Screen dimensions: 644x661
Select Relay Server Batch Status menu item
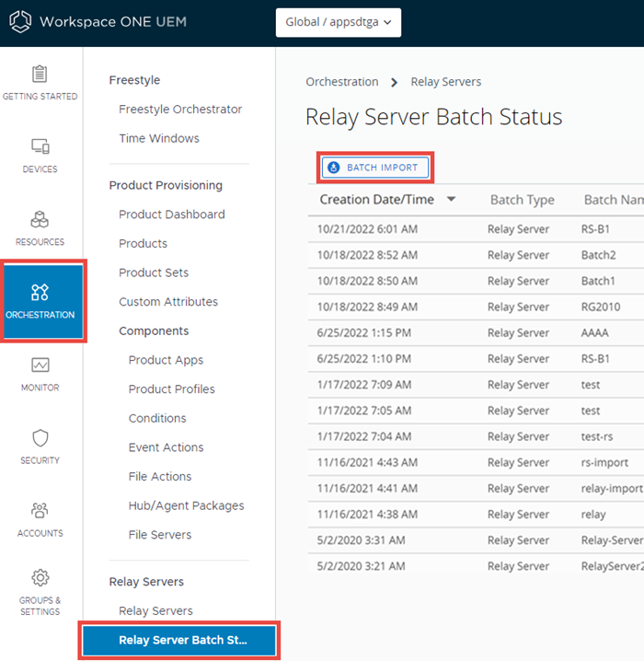[x=179, y=640]
